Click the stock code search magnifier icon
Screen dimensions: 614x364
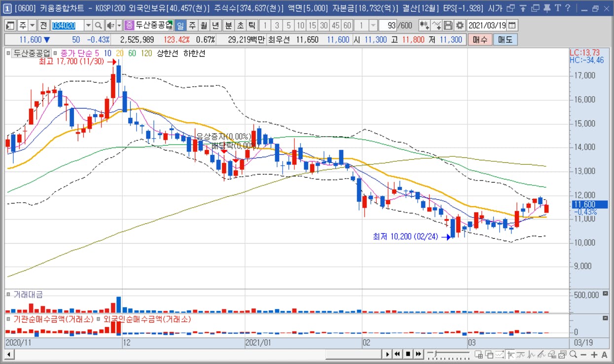(98, 25)
